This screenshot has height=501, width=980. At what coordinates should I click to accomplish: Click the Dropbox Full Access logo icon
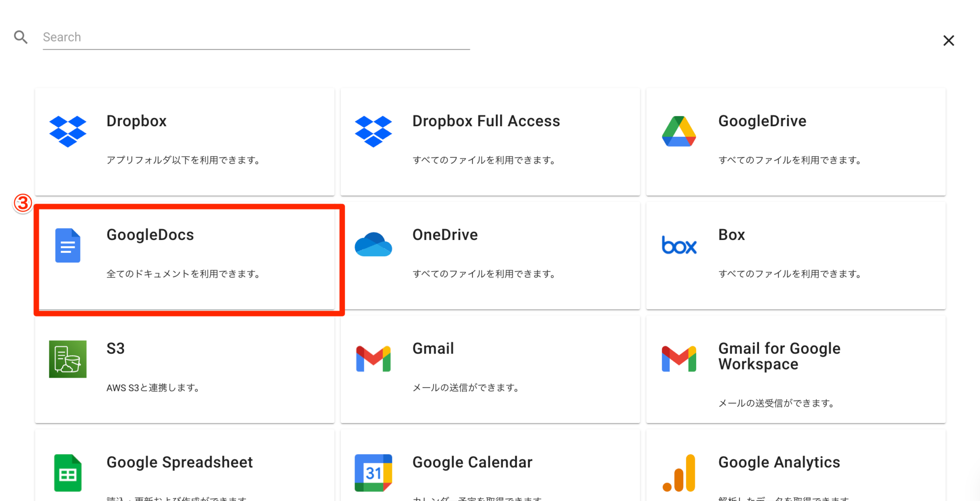click(x=373, y=131)
